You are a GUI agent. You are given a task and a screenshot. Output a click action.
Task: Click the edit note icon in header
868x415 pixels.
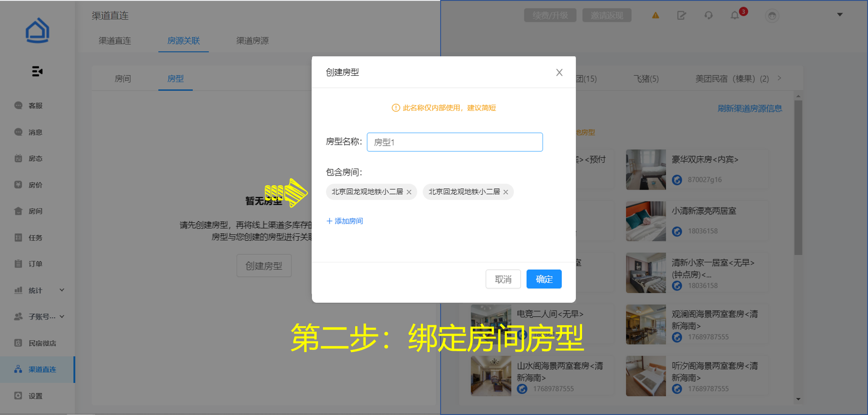click(682, 15)
